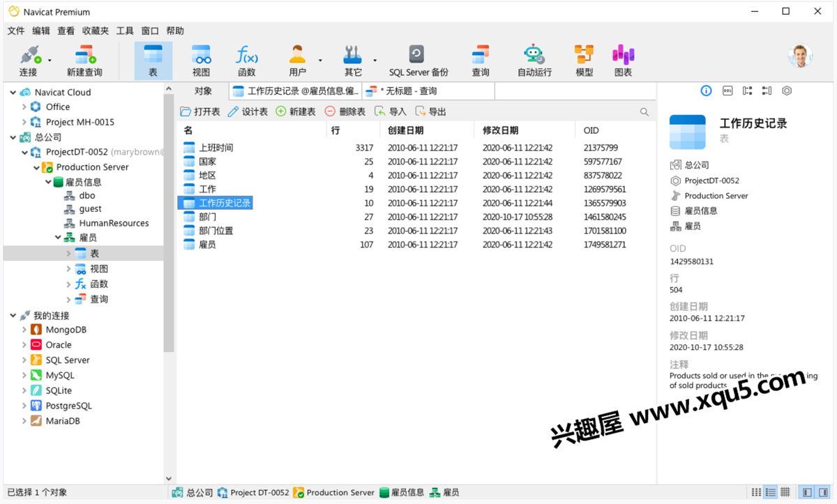Open the 窗口 (Window) menu
The image size is (837, 504).
tap(150, 31)
